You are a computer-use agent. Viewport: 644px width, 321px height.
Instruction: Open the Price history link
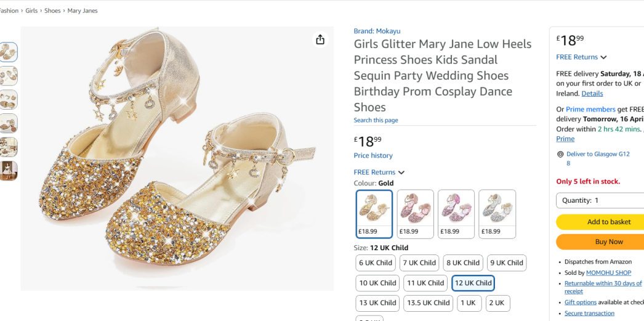(373, 156)
